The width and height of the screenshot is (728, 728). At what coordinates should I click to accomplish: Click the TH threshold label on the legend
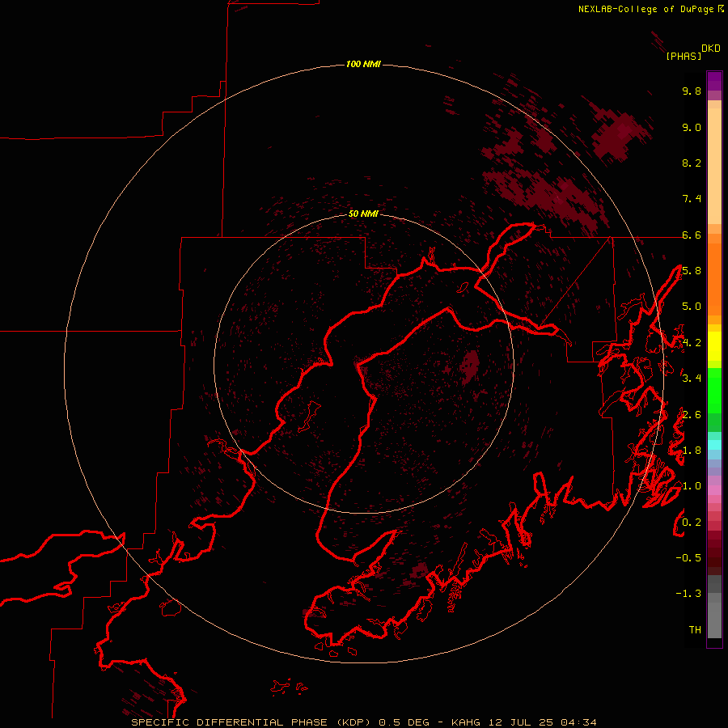coord(695,630)
